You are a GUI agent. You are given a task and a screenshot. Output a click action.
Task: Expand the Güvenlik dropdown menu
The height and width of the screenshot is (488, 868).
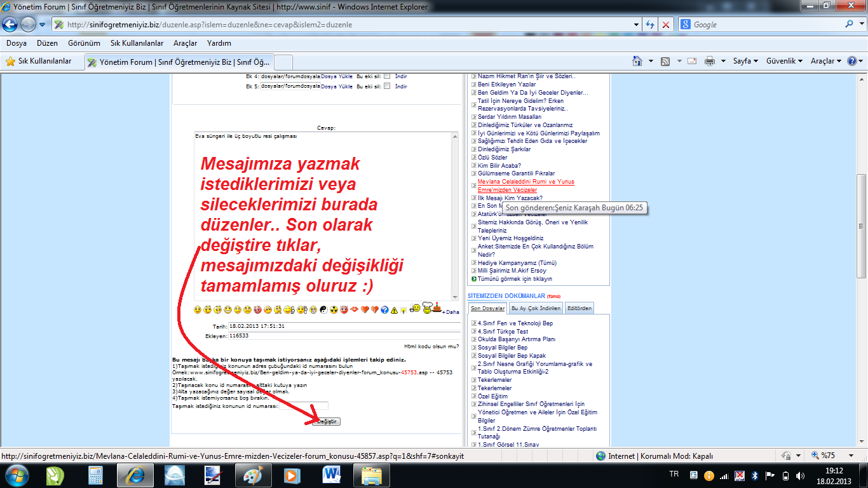(x=785, y=61)
